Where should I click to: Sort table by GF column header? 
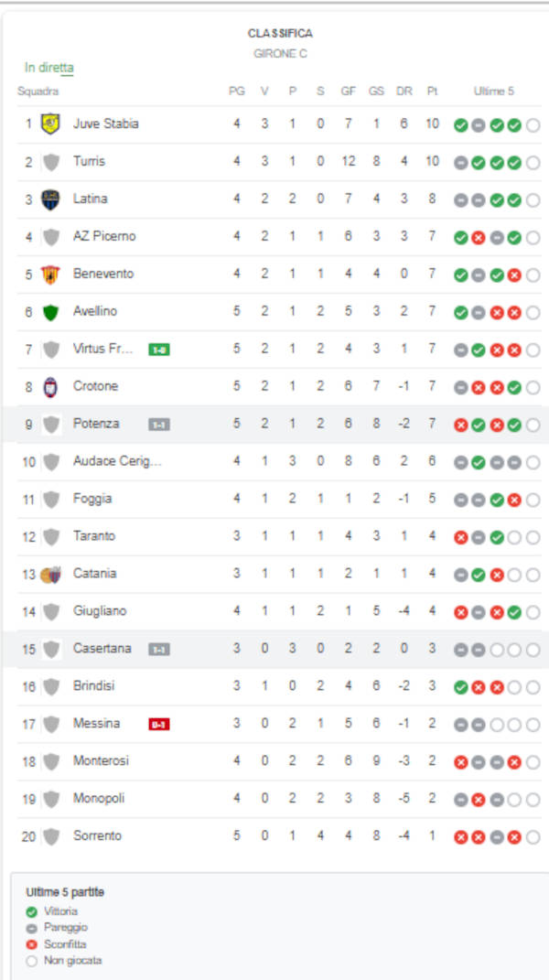click(349, 92)
